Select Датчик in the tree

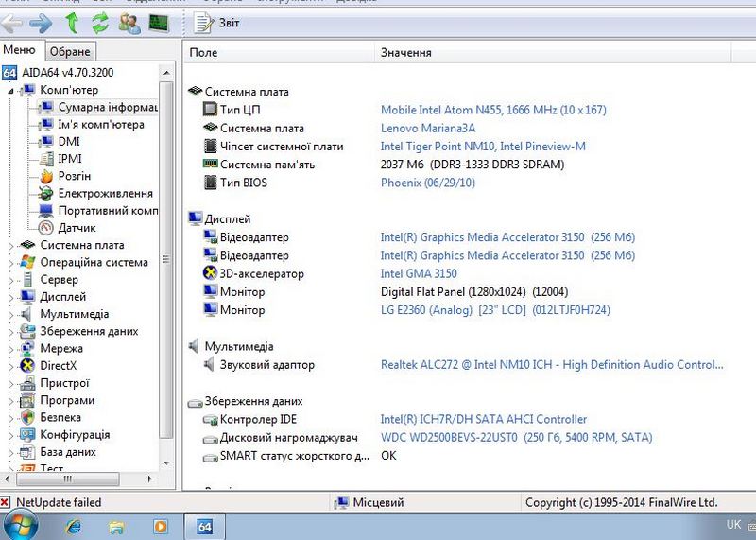77,228
